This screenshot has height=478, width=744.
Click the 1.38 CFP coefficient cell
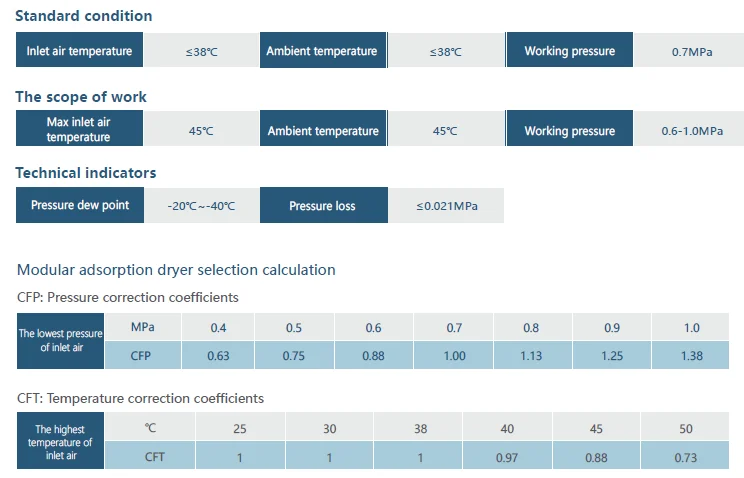[x=691, y=355]
